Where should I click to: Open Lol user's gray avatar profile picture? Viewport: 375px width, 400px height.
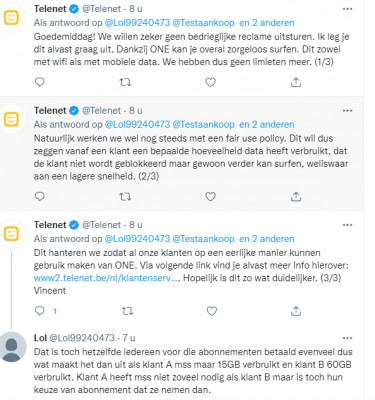tap(12, 347)
